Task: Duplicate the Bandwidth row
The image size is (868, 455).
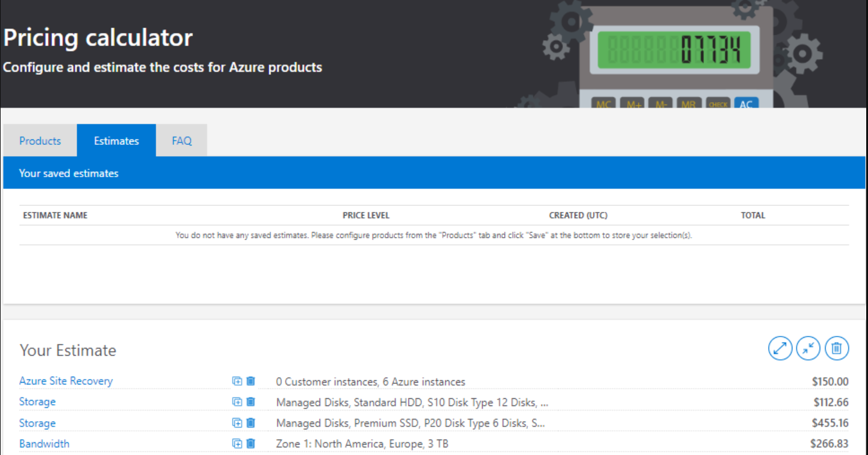Action: click(x=237, y=444)
